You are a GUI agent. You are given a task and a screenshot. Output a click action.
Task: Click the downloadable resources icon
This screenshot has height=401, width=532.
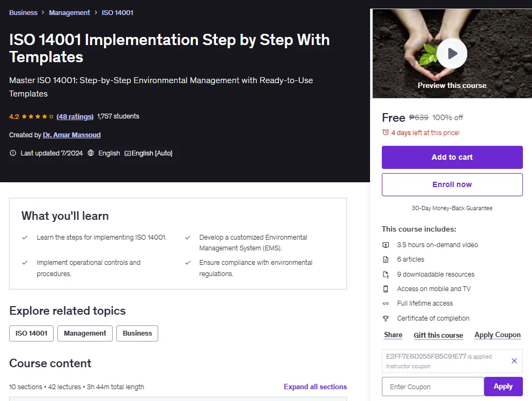(x=386, y=274)
